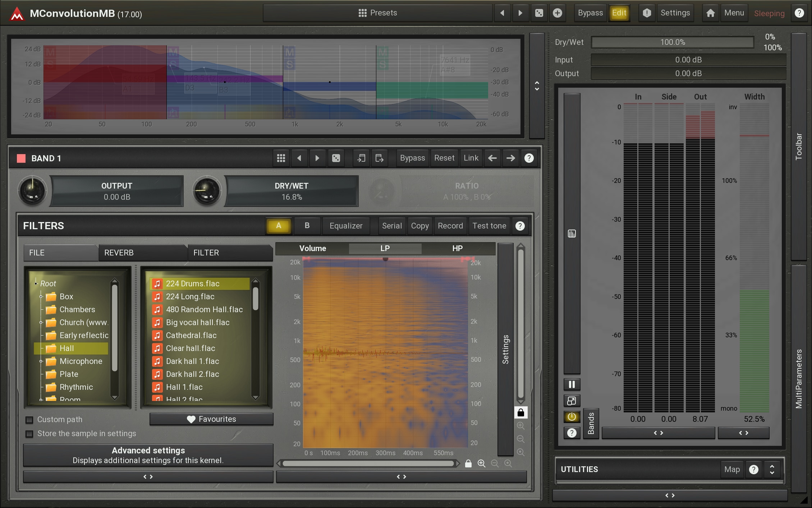
Task: Click the plus add-preset icon
Action: [557, 13]
